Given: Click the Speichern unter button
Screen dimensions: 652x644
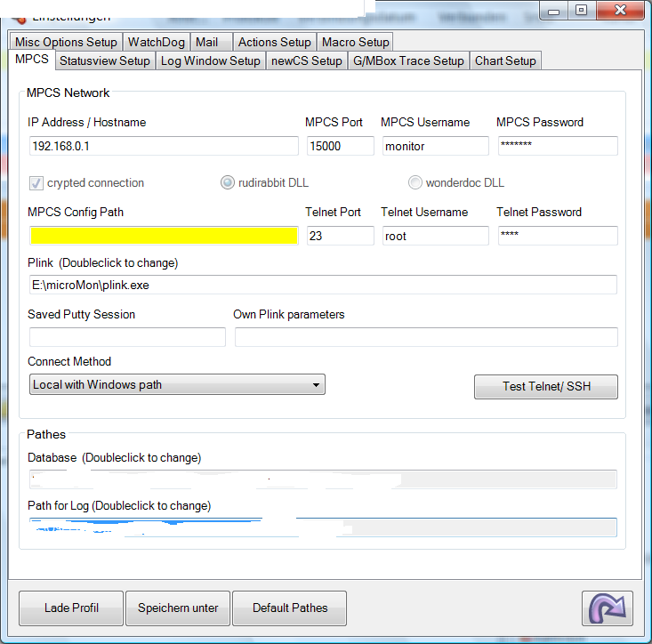Looking at the screenshot, I should pos(178,608).
